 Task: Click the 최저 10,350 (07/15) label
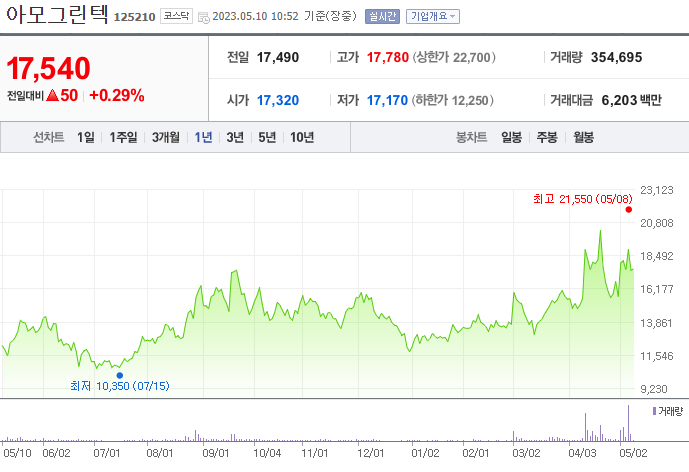coord(120,386)
